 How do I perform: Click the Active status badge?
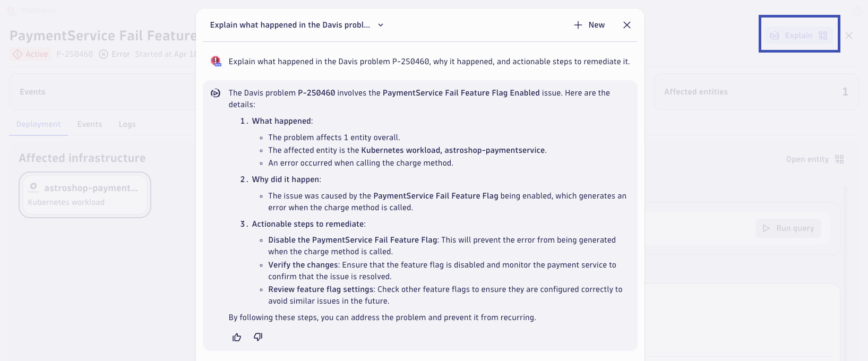coord(31,54)
